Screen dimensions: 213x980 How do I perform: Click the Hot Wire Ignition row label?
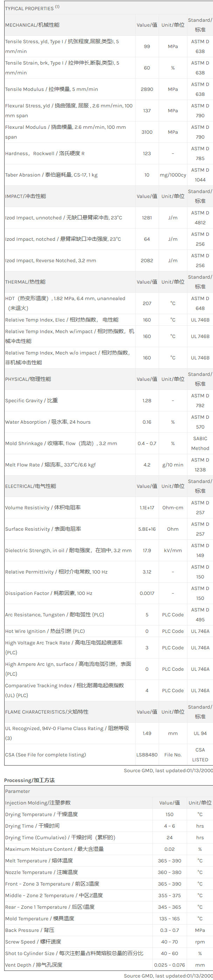tap(45, 631)
